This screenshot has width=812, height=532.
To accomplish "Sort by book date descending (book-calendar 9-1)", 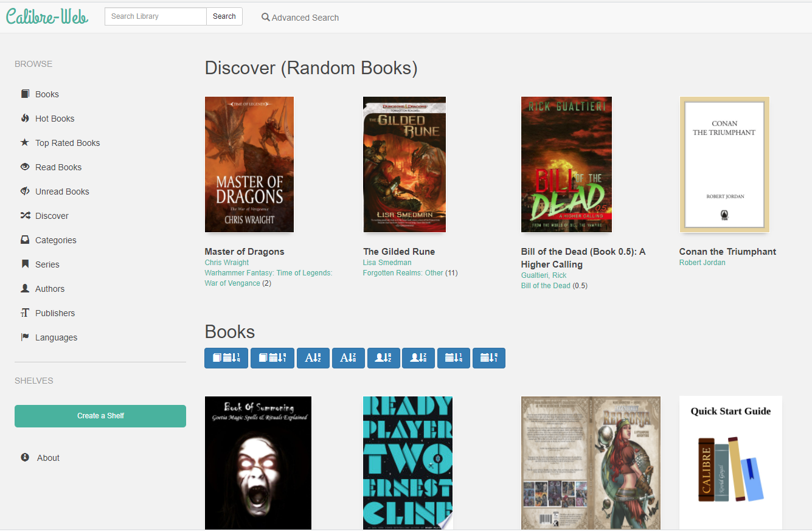I will point(272,358).
